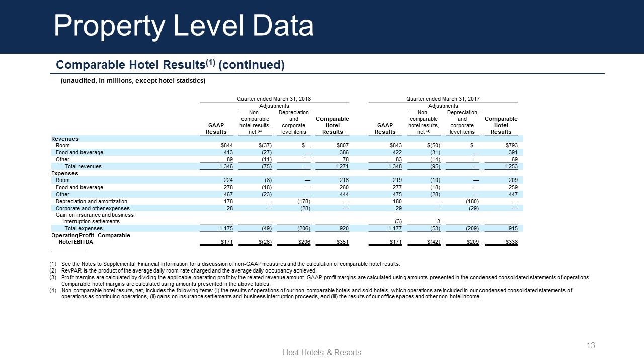Click 391 comparable food beverage 2017
The width and height of the screenshot is (644, 362).
pyautogui.click(x=513, y=152)
